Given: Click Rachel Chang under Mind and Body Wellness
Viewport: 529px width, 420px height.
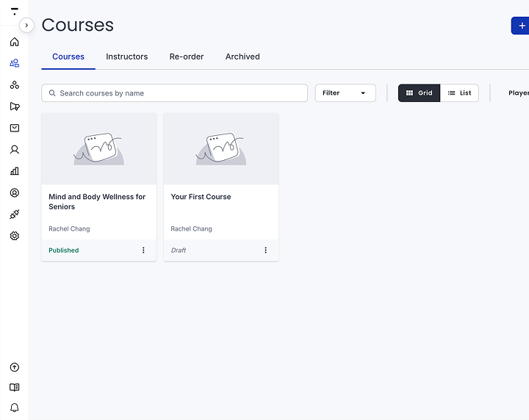Looking at the screenshot, I should point(69,229).
